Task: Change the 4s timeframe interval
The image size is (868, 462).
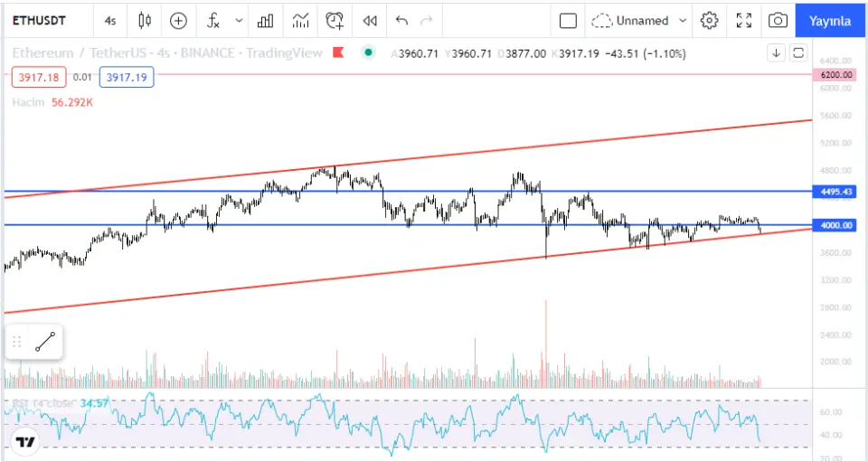Action: (x=110, y=20)
